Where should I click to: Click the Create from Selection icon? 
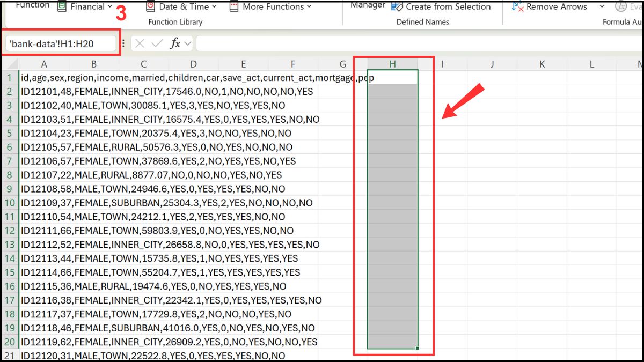coord(397,6)
